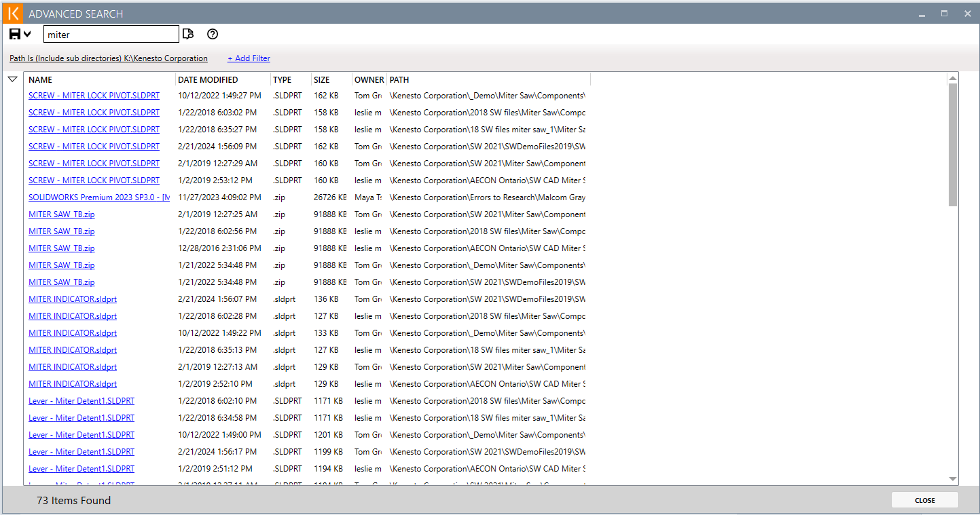Open Lever - Miter Detent1.SLDPRT modified 1/2/2019
The width and height of the screenshot is (980, 515).
81,469
